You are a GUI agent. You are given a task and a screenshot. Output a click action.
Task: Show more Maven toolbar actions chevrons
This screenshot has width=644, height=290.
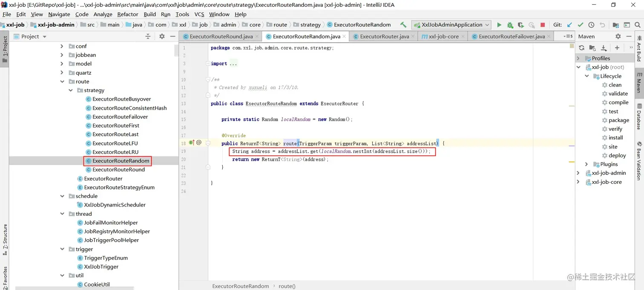(x=631, y=48)
